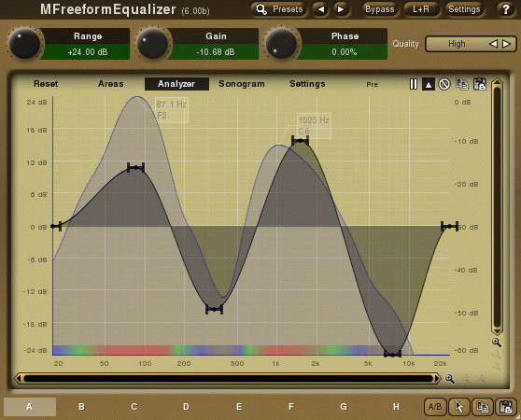Paste the analyzer using the clipboard icon

click(480, 84)
